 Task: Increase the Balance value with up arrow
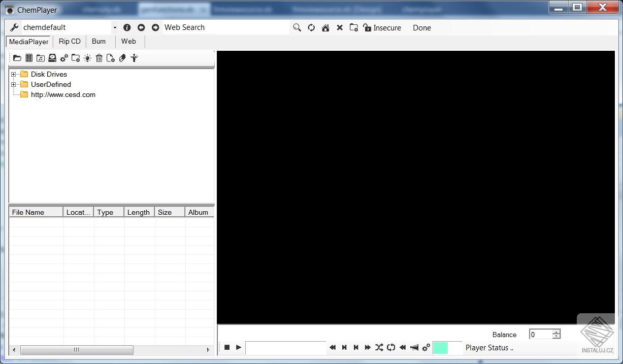[x=556, y=332]
